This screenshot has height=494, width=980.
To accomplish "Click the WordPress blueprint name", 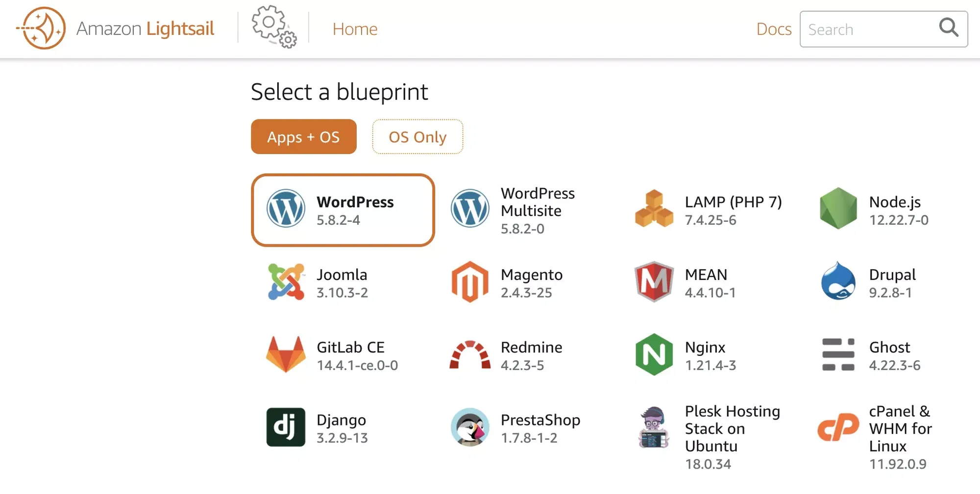I will (355, 202).
